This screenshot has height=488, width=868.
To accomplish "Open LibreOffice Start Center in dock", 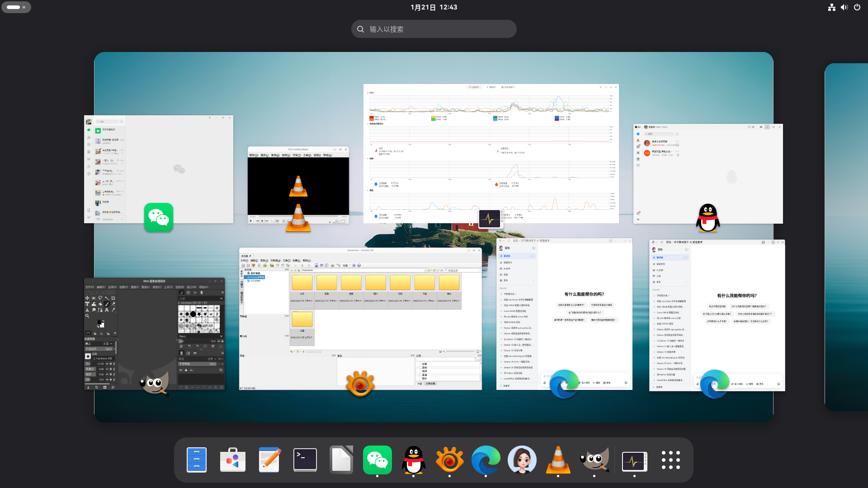I will coord(341,460).
